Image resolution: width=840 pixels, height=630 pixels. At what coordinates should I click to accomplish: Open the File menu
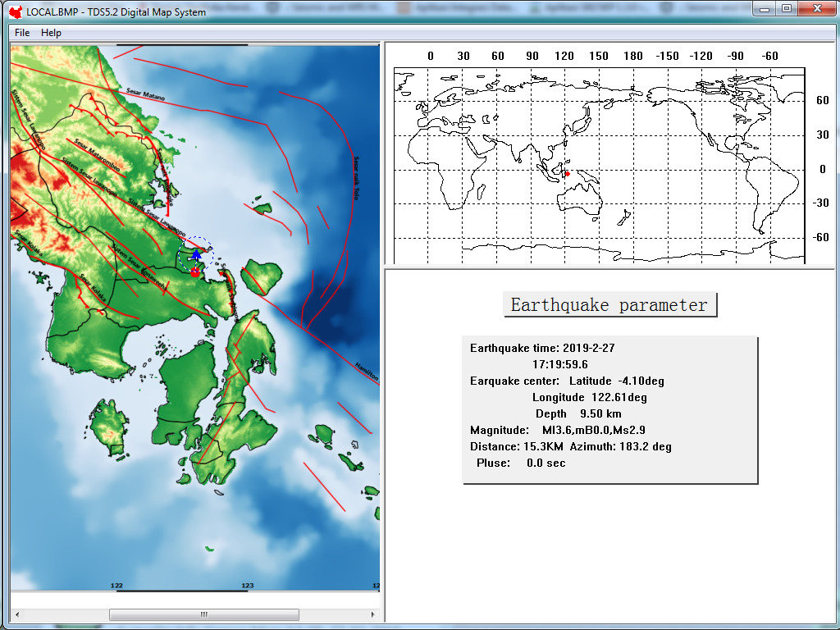click(x=22, y=33)
